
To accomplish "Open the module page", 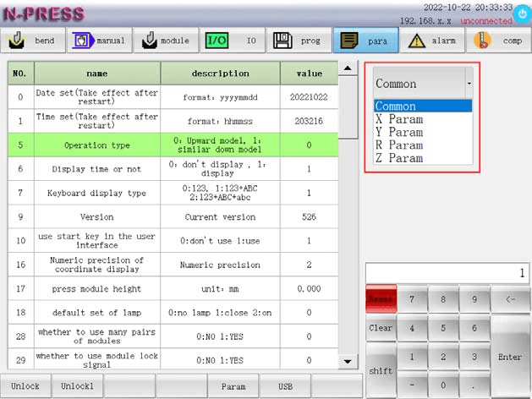I will point(165,40).
